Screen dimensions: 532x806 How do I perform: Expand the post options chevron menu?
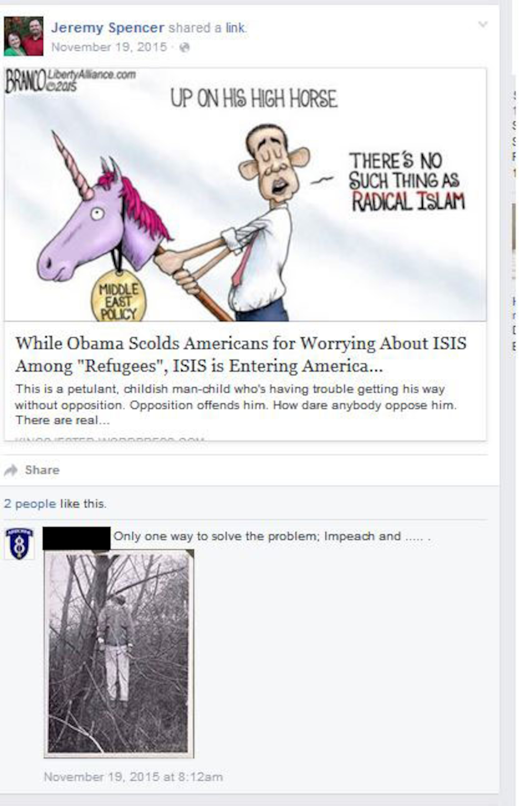(x=482, y=24)
